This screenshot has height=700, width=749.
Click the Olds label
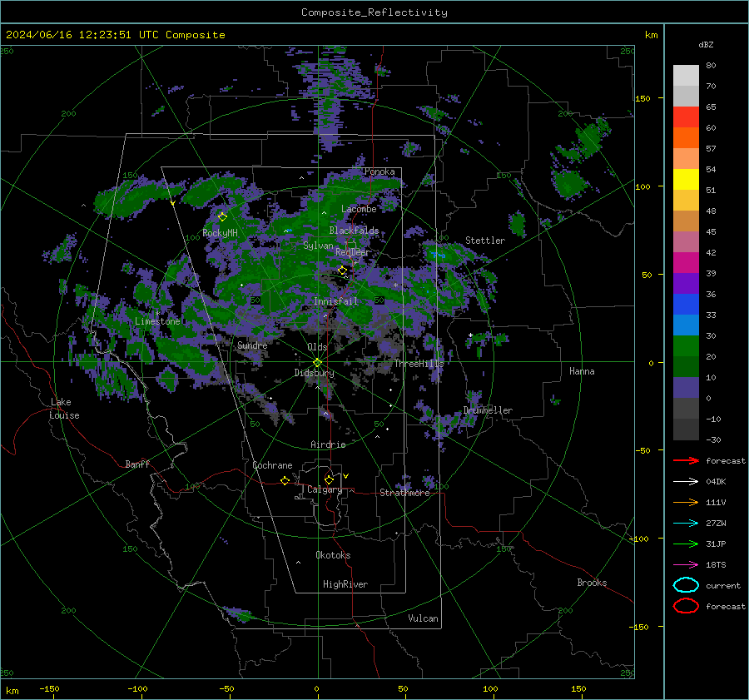point(317,347)
